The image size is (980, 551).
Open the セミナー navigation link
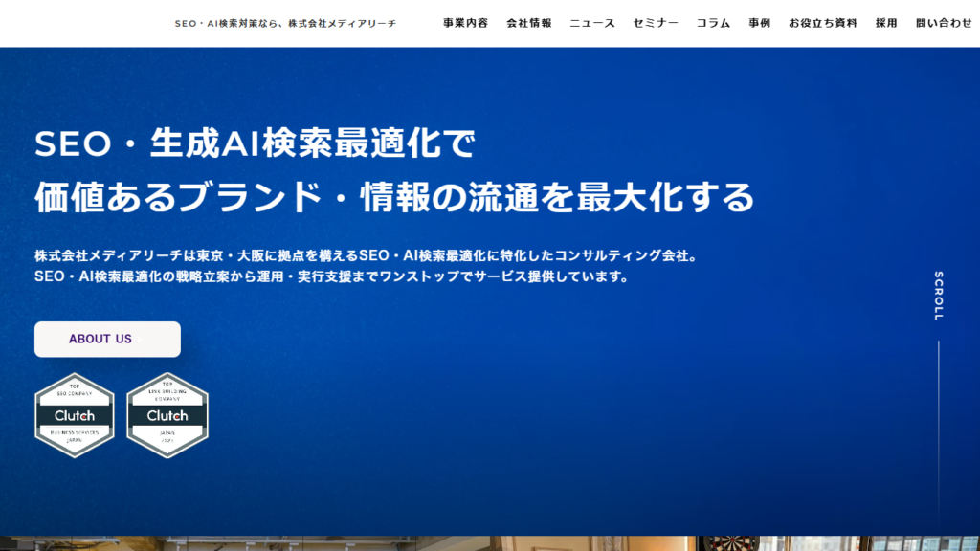point(656,23)
